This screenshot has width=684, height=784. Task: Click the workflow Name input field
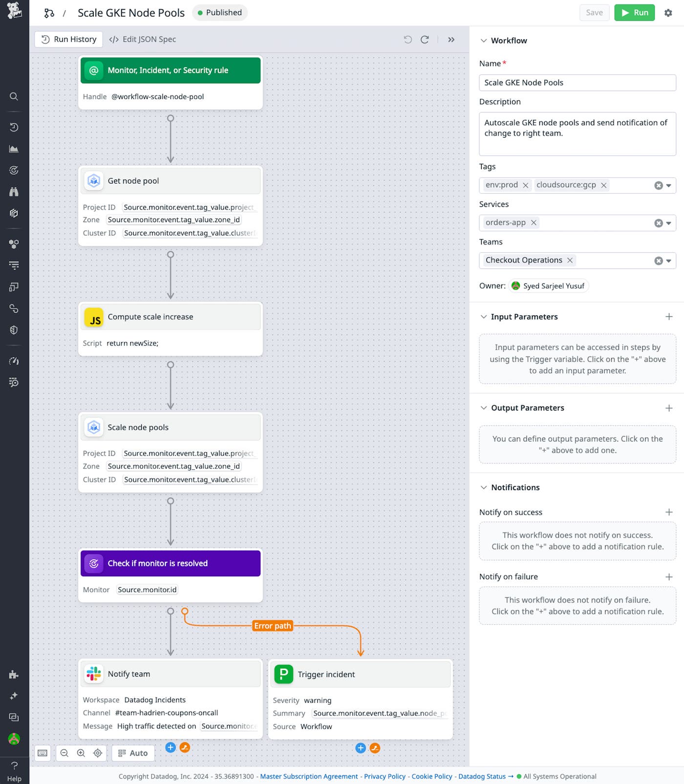click(577, 83)
